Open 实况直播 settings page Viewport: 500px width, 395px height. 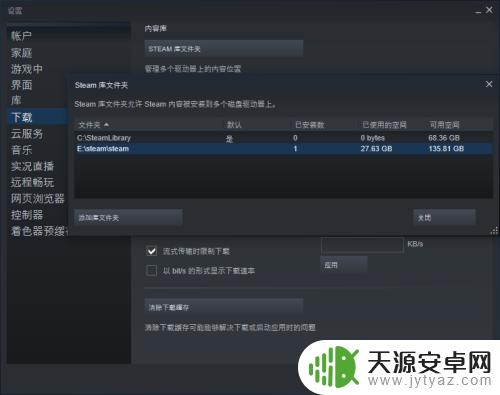tap(32, 166)
